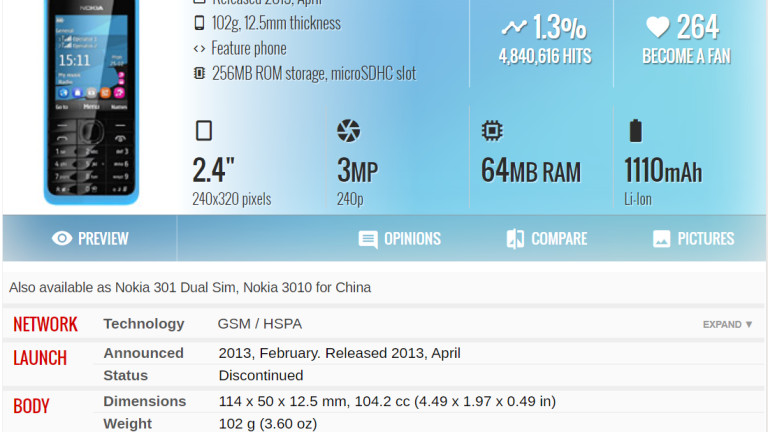Click the Opinions speech bubble icon
Screen dimensions: 768x432
(368, 239)
